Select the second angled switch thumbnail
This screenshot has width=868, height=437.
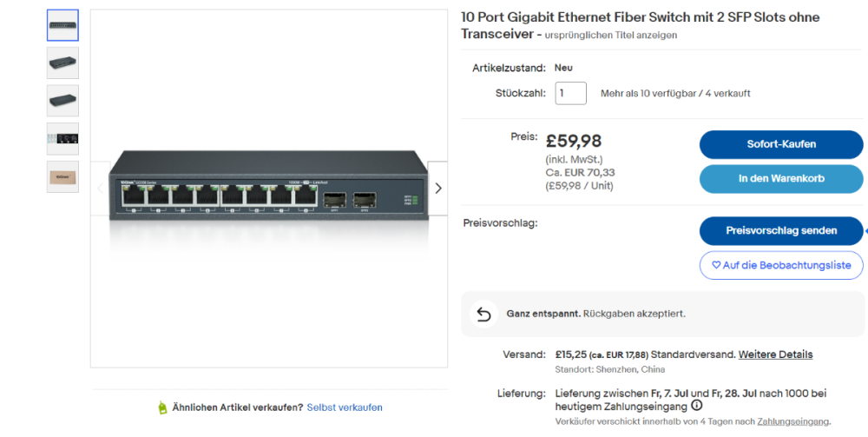tap(62, 63)
